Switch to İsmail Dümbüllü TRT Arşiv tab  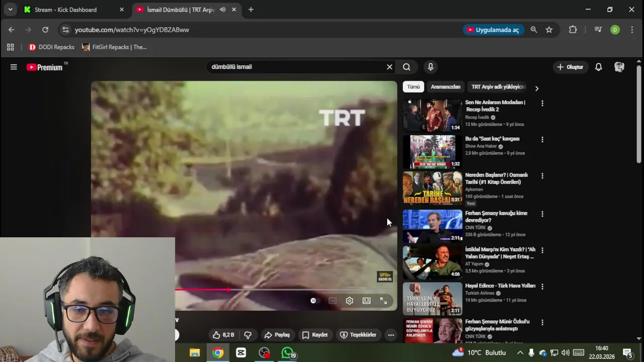180,10
